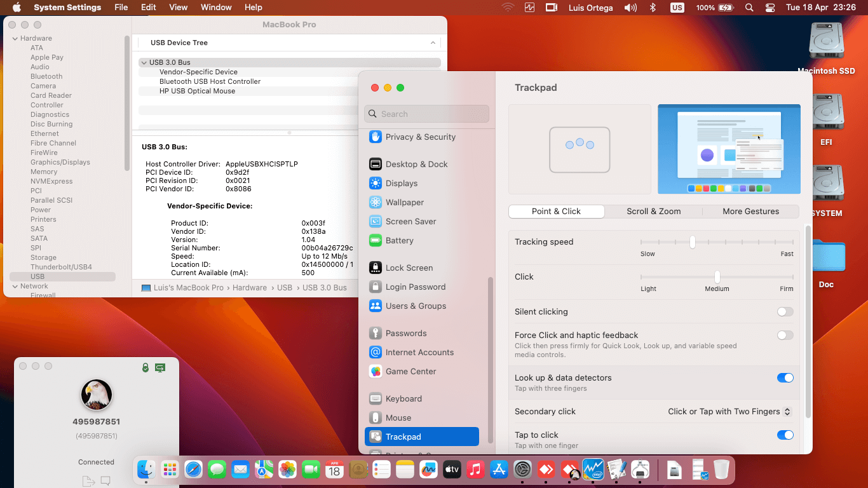Open the Window menu
This screenshot has width=868, height=488.
(216, 8)
